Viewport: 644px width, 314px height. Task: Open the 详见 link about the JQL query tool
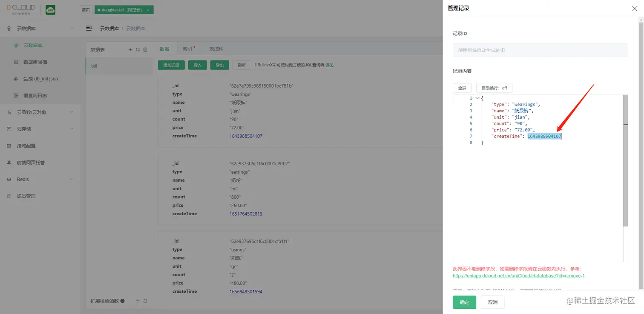coord(329,65)
